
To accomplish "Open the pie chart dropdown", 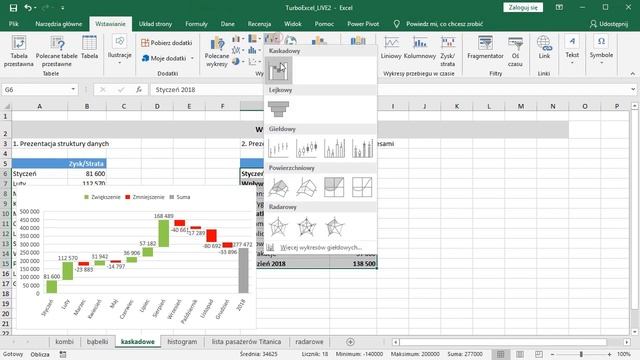I will [x=237, y=62].
